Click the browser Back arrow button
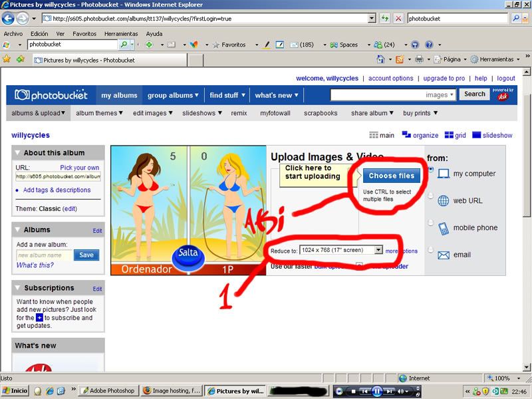 (x=8, y=19)
